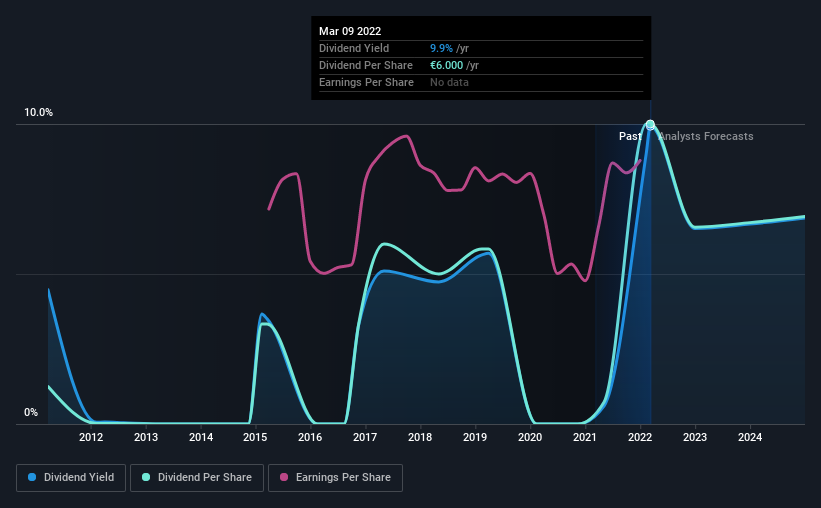
Task: Click the tooltip Dividend Per Share row label
Action: click(366, 65)
